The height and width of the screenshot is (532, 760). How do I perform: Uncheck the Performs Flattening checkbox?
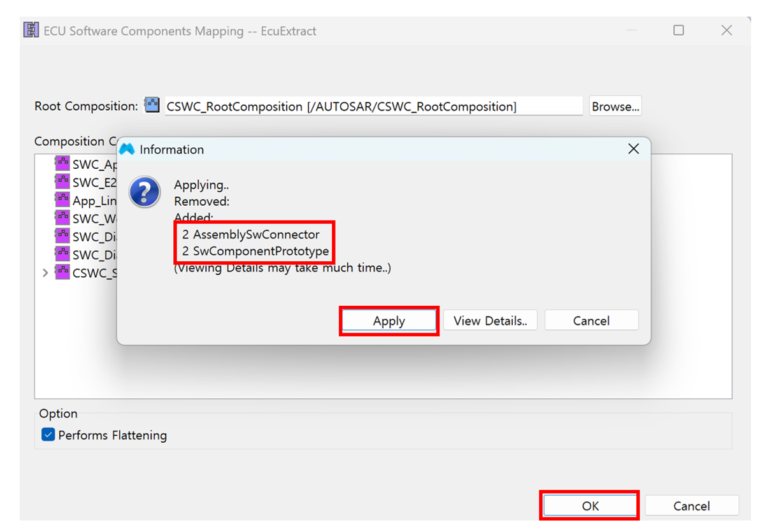tap(48, 435)
